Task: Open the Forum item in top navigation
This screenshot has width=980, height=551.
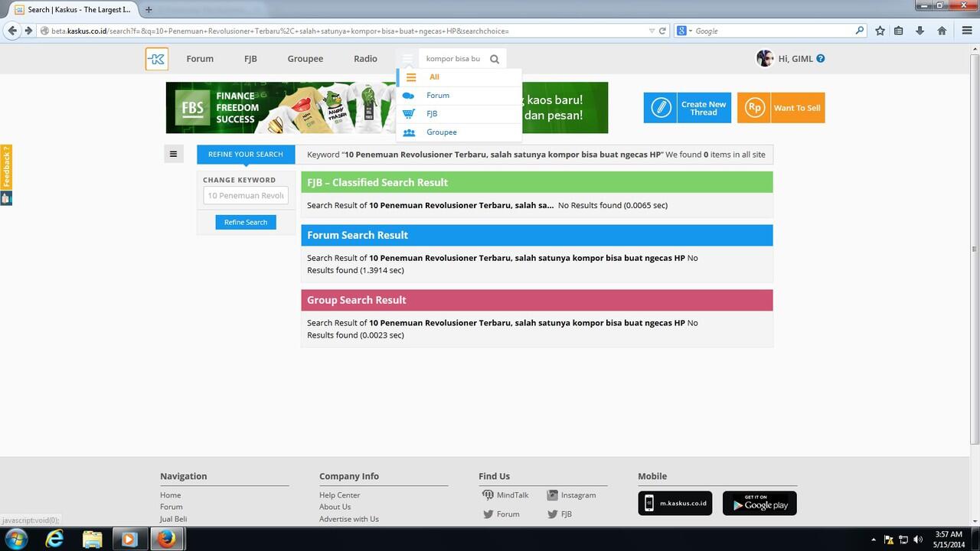Action: tap(200, 59)
